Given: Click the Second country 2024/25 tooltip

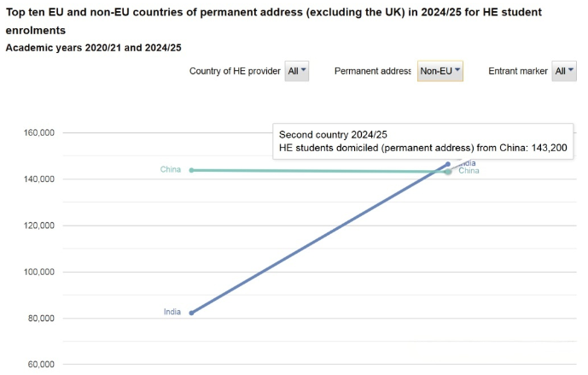Looking at the screenshot, I should point(423,142).
